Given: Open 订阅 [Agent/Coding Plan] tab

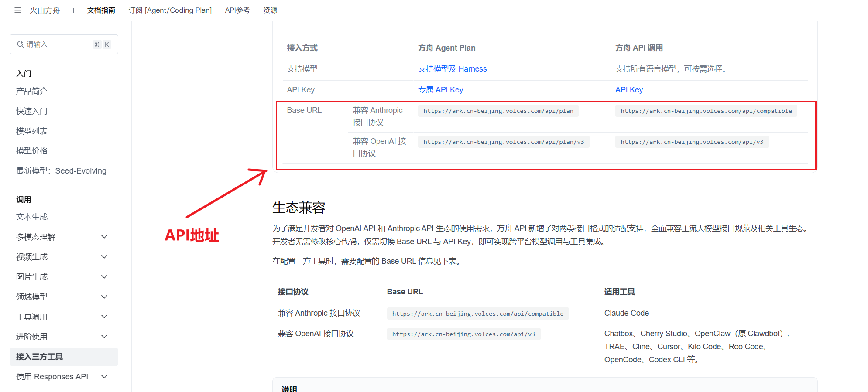Looking at the screenshot, I should pyautogui.click(x=170, y=10).
